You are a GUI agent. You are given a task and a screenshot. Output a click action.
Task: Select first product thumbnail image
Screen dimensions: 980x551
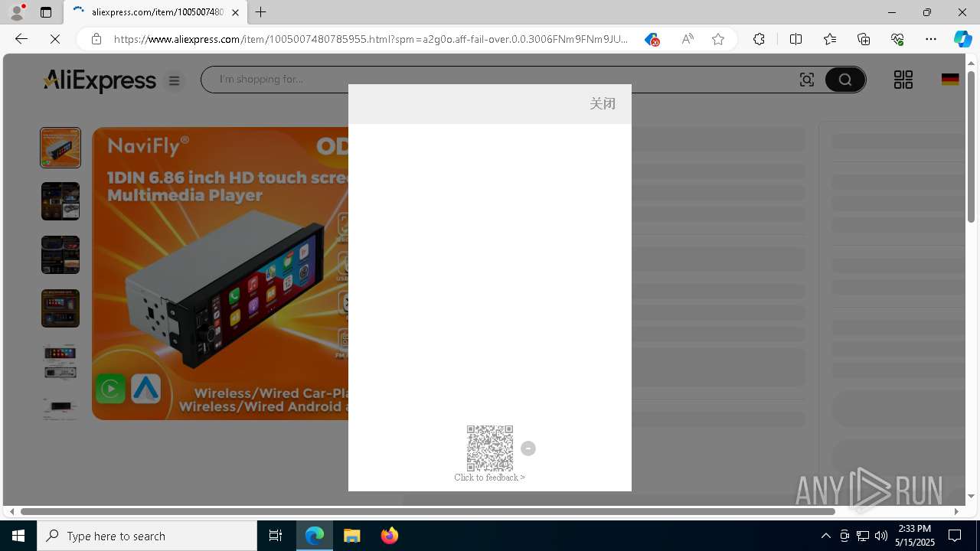click(60, 148)
